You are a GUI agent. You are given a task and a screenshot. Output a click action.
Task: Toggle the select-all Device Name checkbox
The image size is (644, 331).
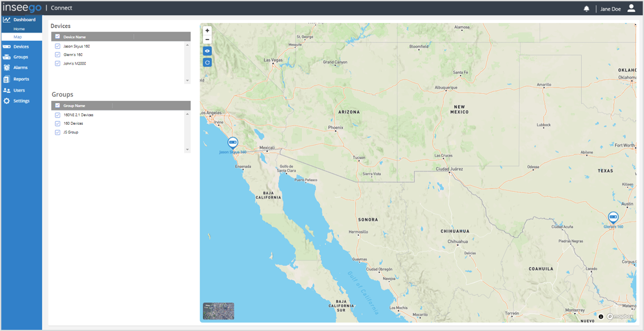(x=58, y=37)
